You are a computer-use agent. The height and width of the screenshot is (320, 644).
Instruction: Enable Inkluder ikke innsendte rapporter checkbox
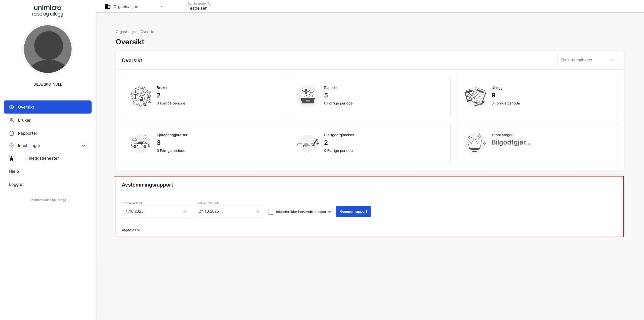click(271, 211)
